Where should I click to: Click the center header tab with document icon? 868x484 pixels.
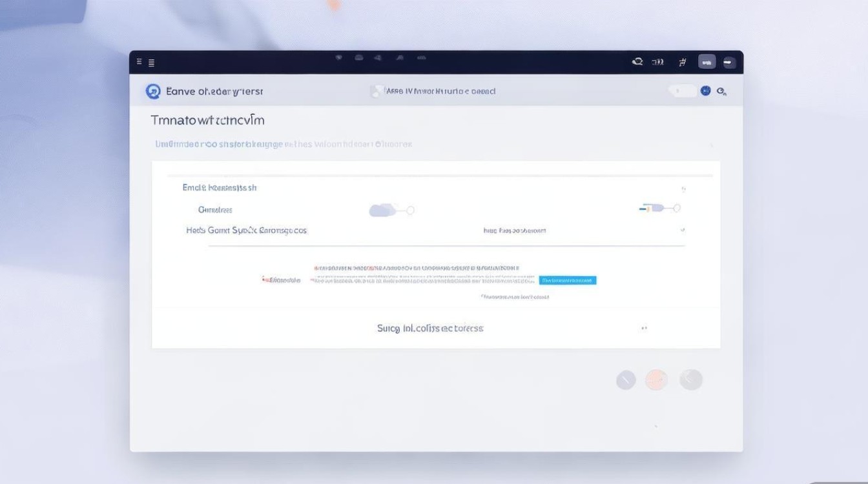(x=433, y=92)
